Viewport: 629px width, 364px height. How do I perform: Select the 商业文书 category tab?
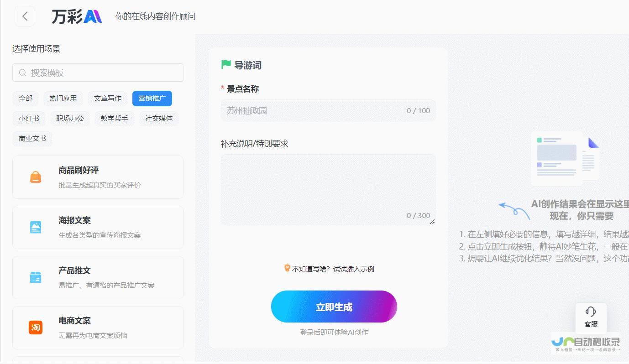pos(32,139)
